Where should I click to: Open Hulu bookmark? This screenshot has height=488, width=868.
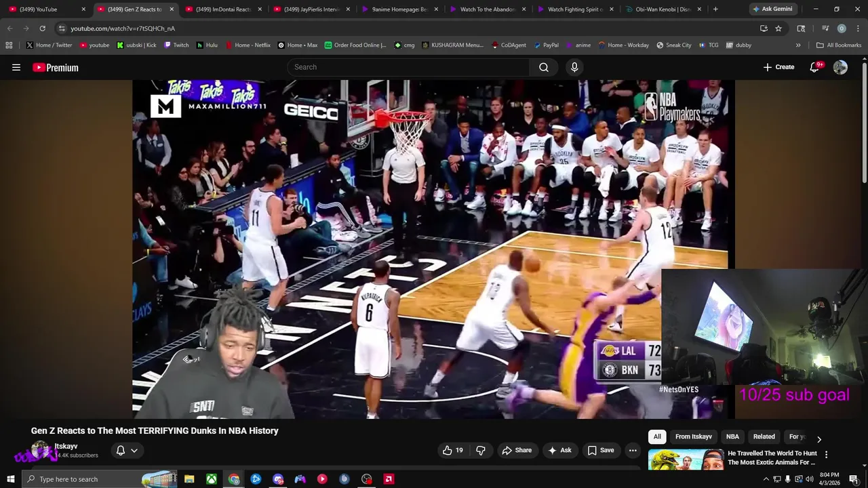(x=208, y=45)
